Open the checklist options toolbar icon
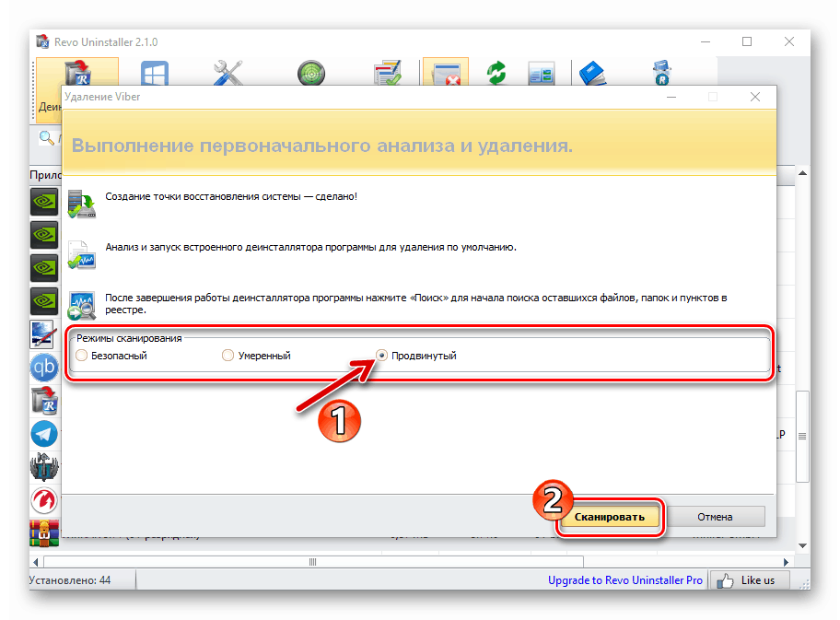Image resolution: width=840 pixels, height=620 pixels. point(388,73)
